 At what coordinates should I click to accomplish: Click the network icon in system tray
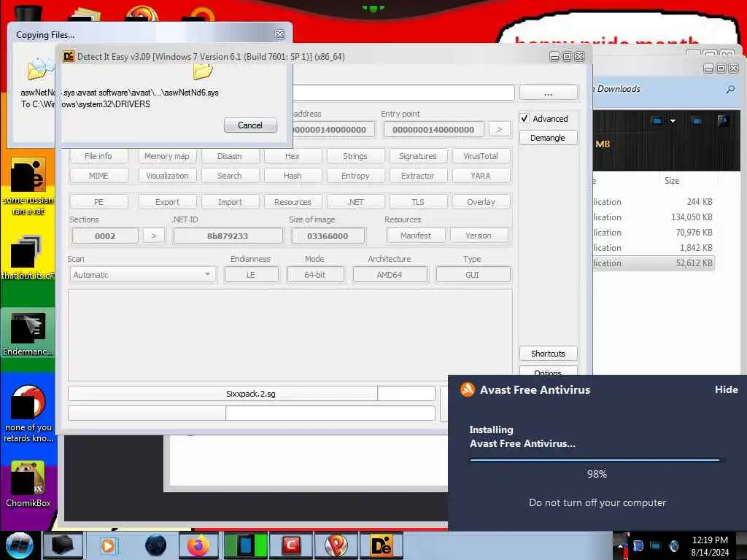coord(656,545)
